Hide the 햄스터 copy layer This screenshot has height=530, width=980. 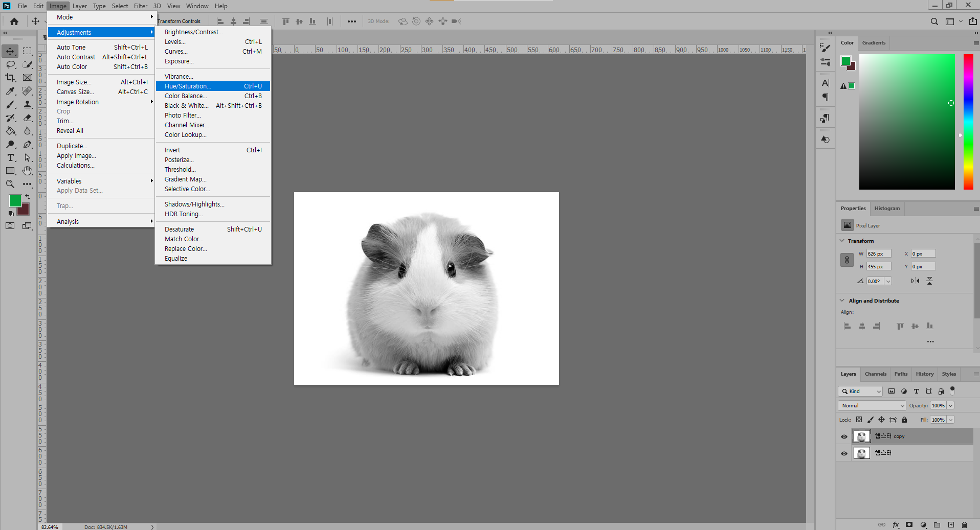[844, 436]
